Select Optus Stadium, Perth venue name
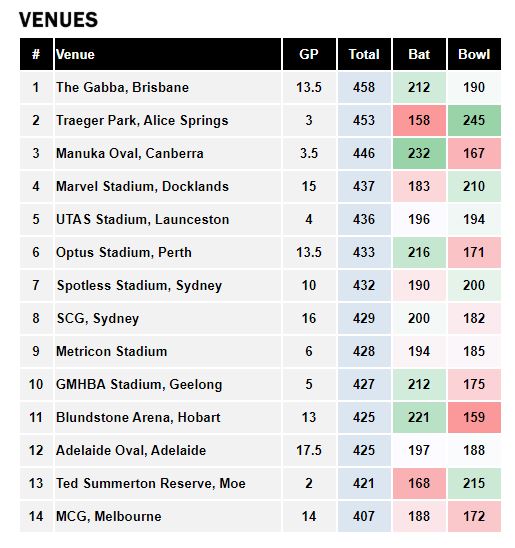The width and height of the screenshot is (515, 548). [x=124, y=252]
